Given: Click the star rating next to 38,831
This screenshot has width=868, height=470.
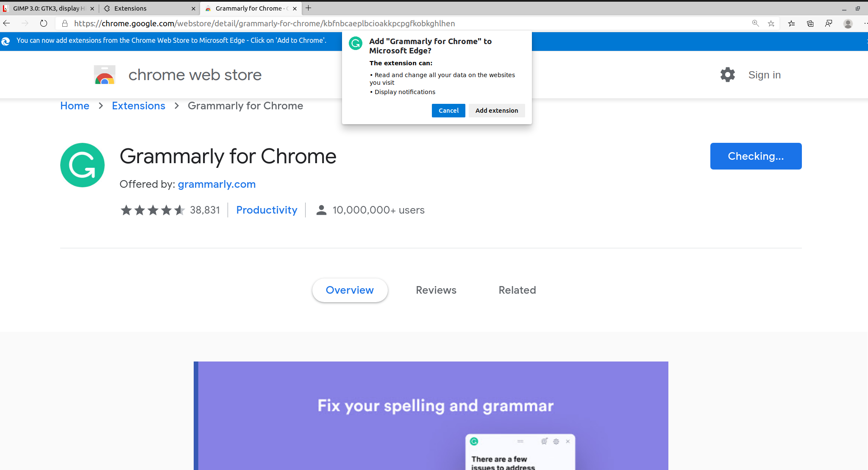Looking at the screenshot, I should click(153, 210).
